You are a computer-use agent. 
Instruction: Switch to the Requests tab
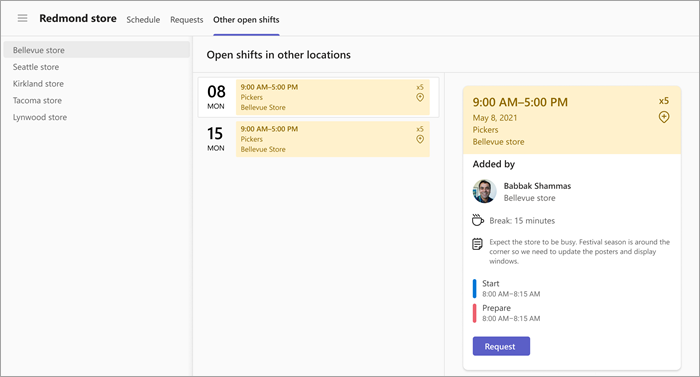tap(187, 20)
